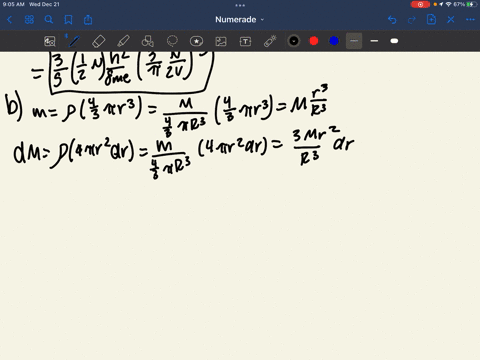Select the Shapes tool

147,41
